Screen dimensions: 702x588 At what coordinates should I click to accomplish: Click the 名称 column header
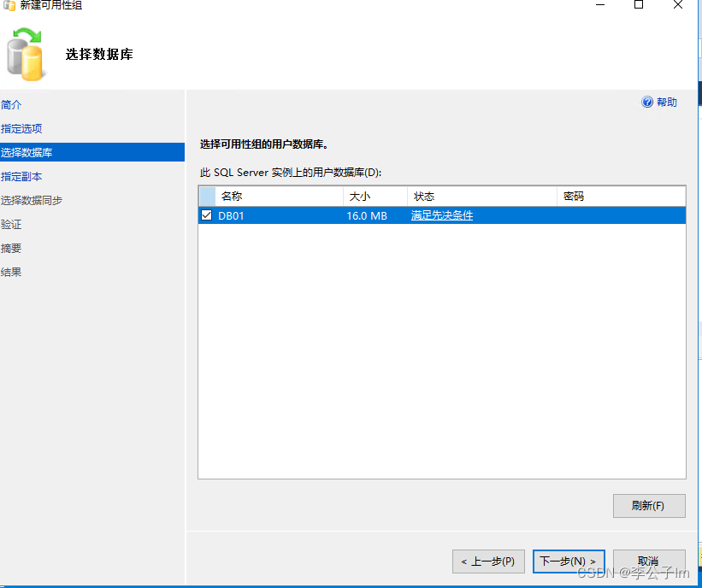(231, 196)
